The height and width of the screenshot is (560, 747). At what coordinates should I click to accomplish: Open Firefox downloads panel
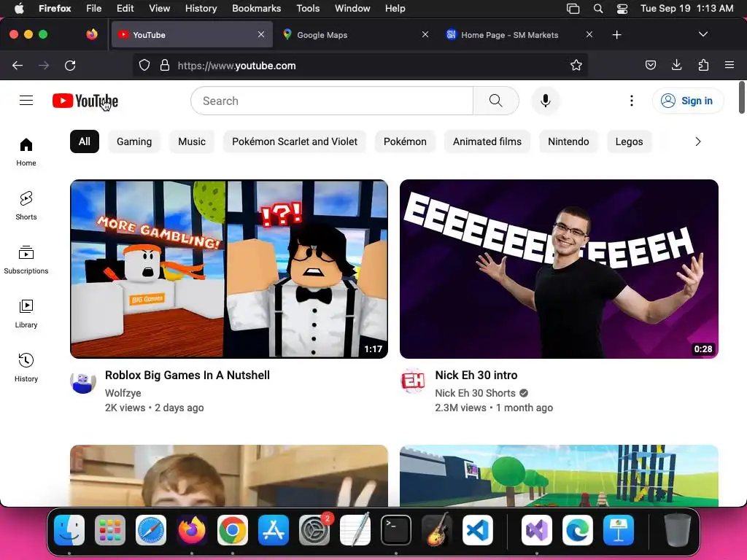(676, 65)
